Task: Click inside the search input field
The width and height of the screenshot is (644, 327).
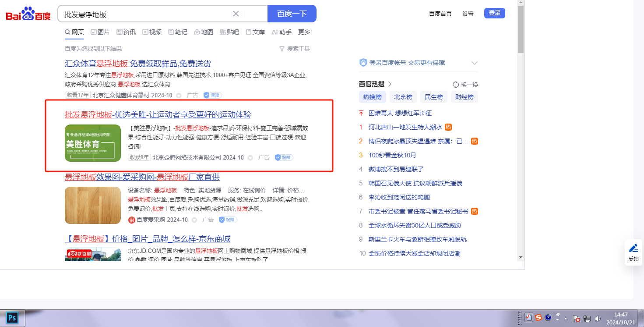Action: (x=144, y=14)
